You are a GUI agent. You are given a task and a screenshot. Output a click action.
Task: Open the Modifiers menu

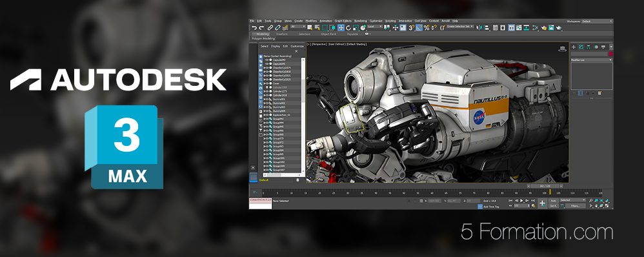click(311, 21)
